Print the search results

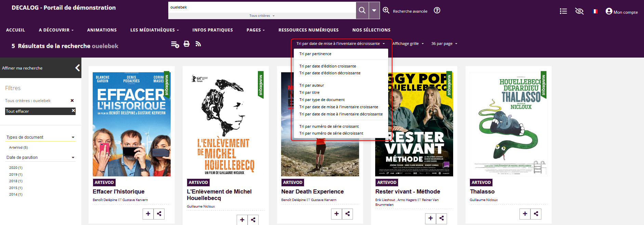pos(186,44)
